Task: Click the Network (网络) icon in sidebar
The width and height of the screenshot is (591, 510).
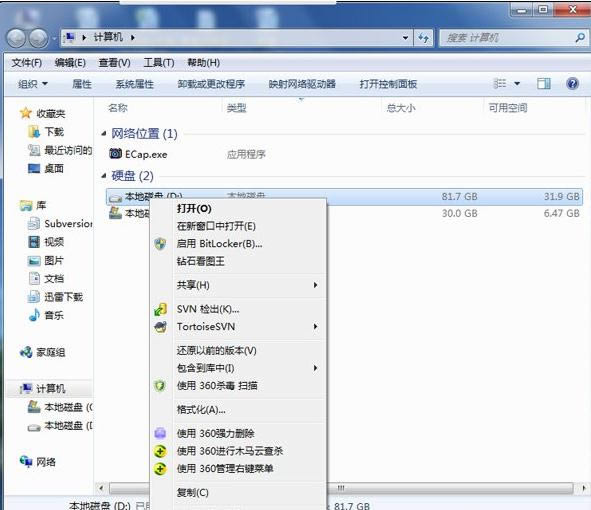Action: click(x=26, y=461)
